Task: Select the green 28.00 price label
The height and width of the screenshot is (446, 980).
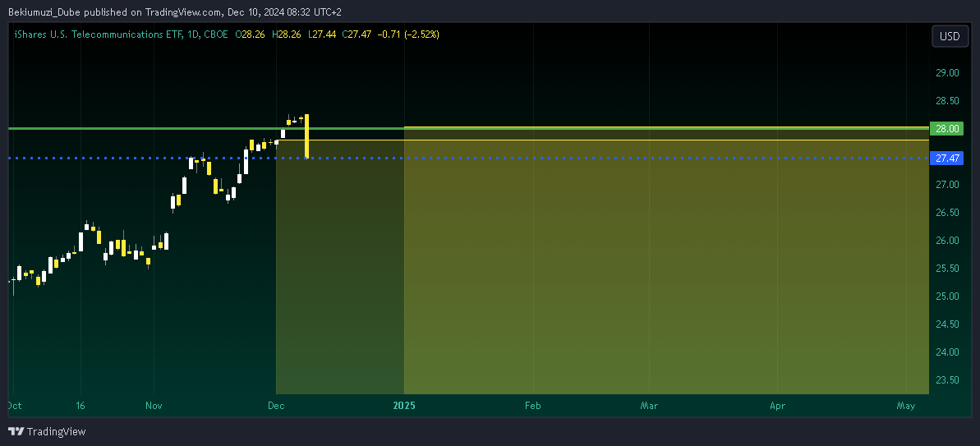Action: coord(947,129)
